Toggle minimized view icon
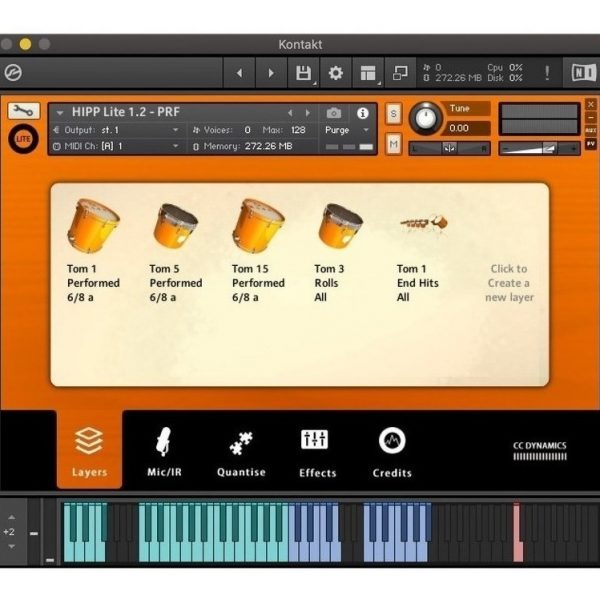Viewport: 600px width, 600px height. [x=400, y=73]
